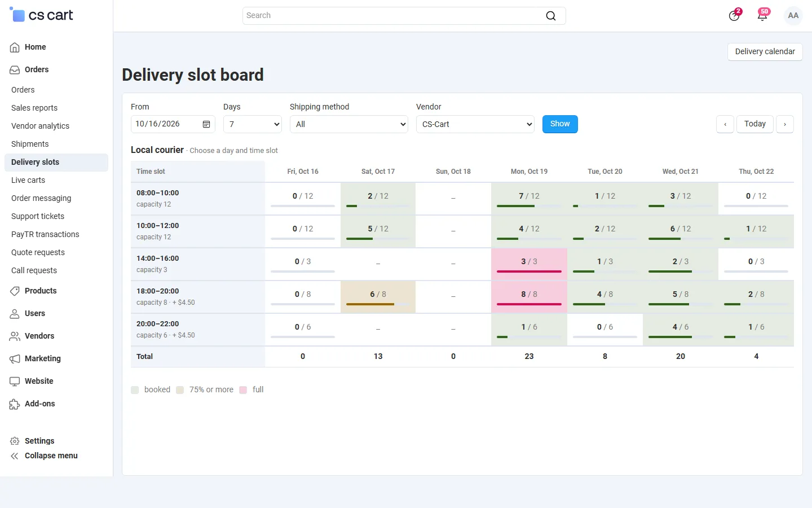Select Wednesday's 4 / 6 slot
This screenshot has width=812, height=508.
tap(681, 330)
